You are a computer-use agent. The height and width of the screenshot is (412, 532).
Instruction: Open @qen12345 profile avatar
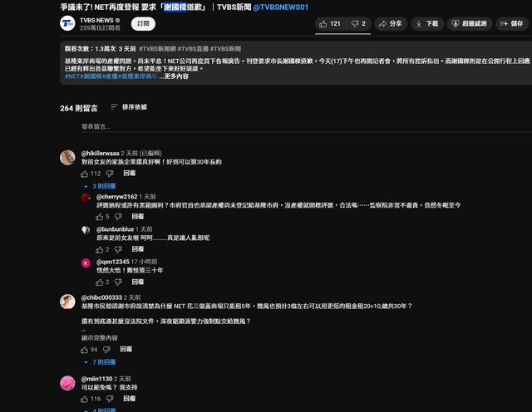click(86, 262)
